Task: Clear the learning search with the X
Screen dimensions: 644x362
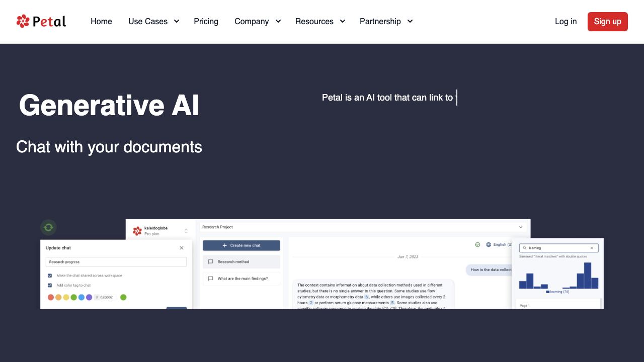Action: point(592,248)
